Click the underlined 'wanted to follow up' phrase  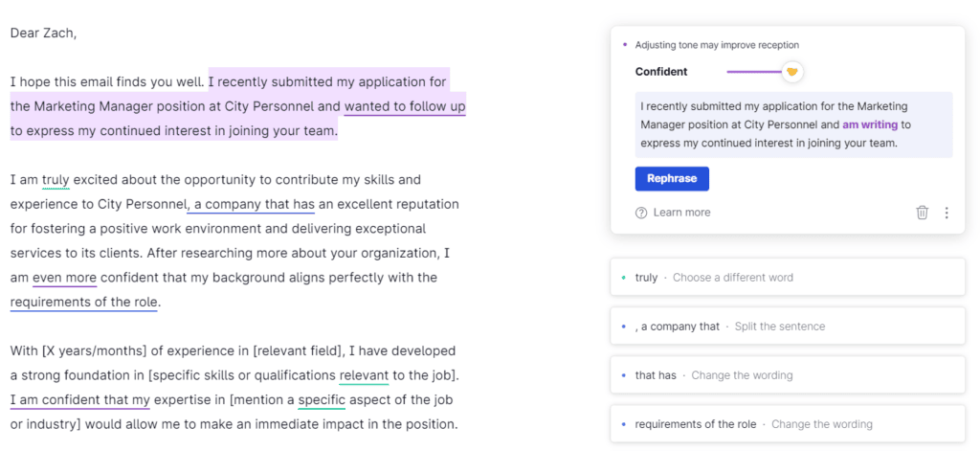pos(405,106)
